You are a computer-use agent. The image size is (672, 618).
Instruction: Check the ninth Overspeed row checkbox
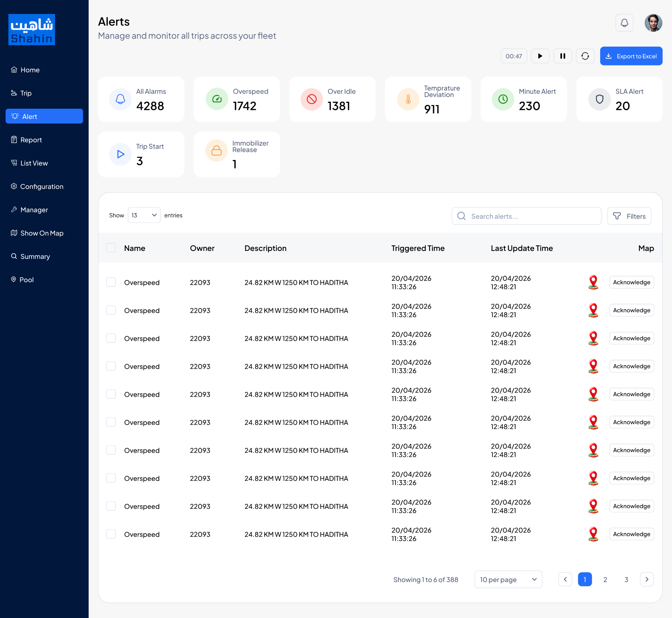[111, 506]
